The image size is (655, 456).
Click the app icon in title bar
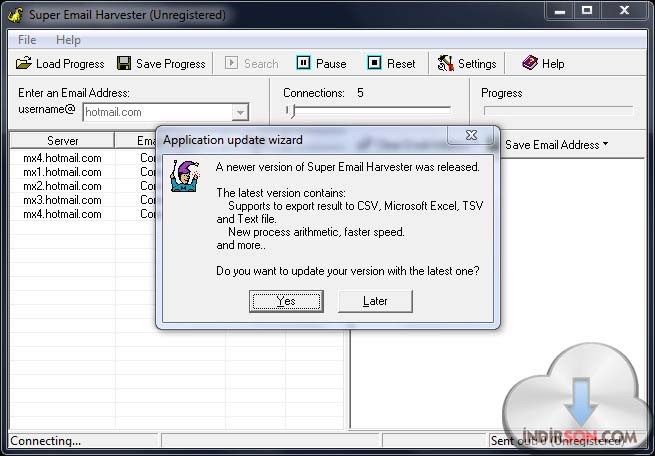15,15
